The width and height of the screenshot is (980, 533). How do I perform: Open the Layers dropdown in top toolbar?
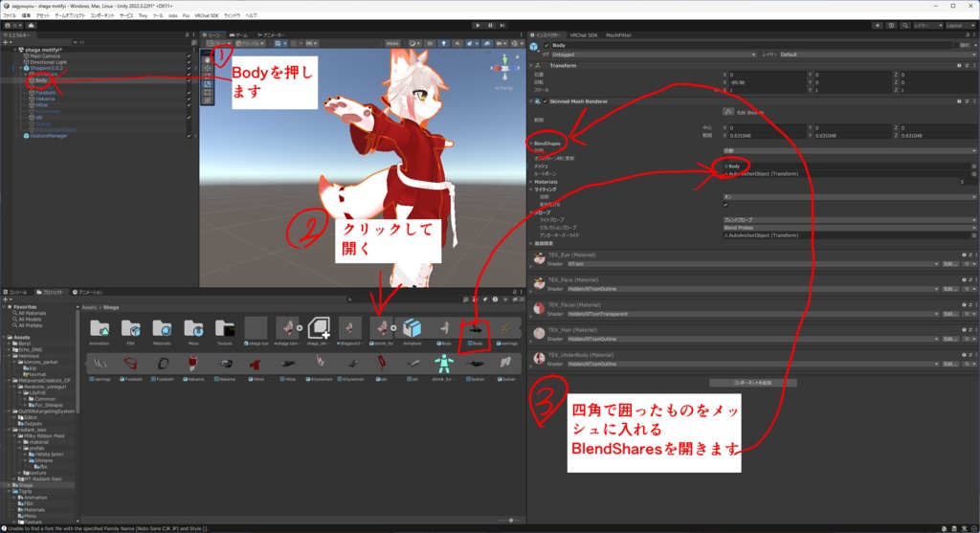click(x=927, y=26)
